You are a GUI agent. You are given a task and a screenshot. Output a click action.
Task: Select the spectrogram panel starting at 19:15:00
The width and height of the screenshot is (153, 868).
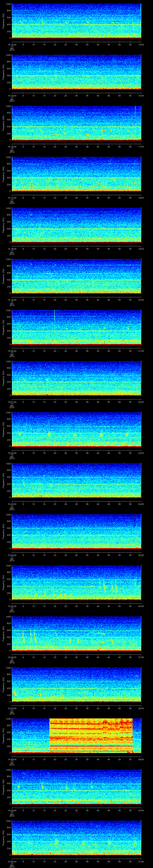pos(76,72)
